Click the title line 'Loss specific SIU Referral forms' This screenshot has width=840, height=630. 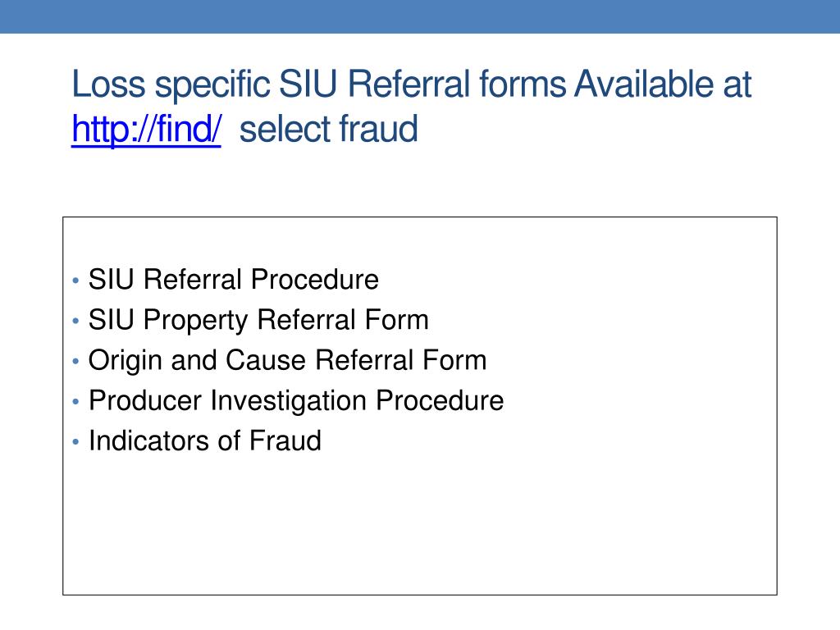point(319,84)
